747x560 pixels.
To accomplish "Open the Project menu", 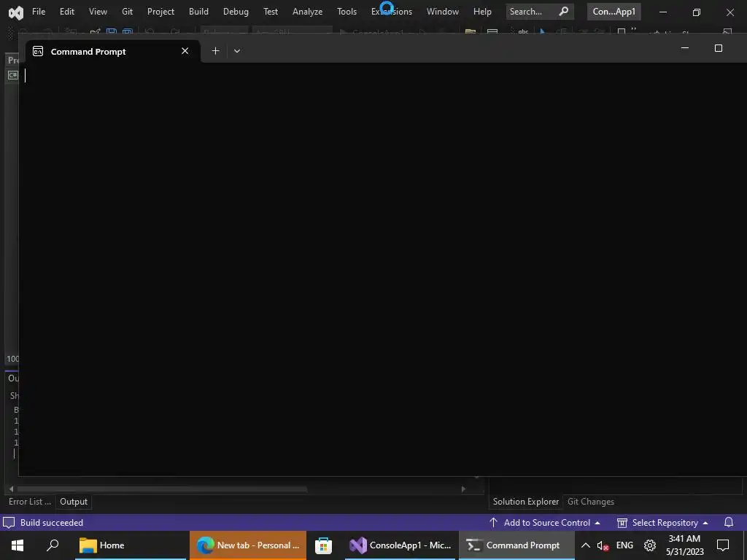I will tap(160, 12).
